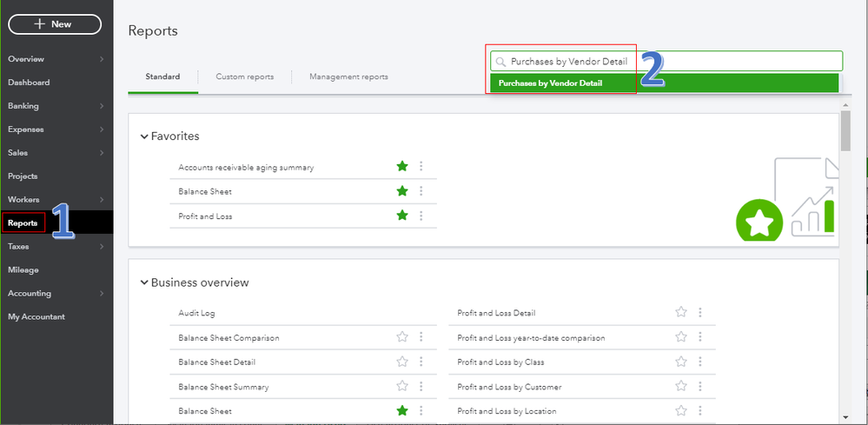Switch to the Management reports tab
The image size is (868, 425).
coord(348,76)
